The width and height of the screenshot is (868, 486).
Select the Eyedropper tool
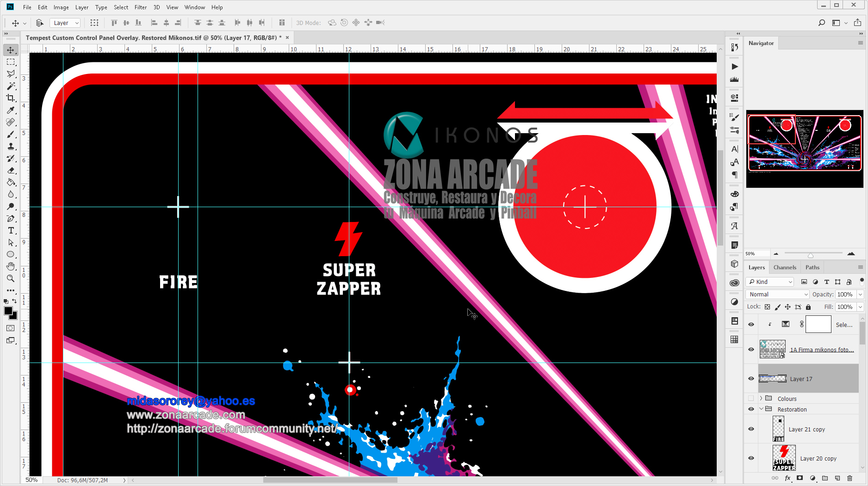click(11, 110)
